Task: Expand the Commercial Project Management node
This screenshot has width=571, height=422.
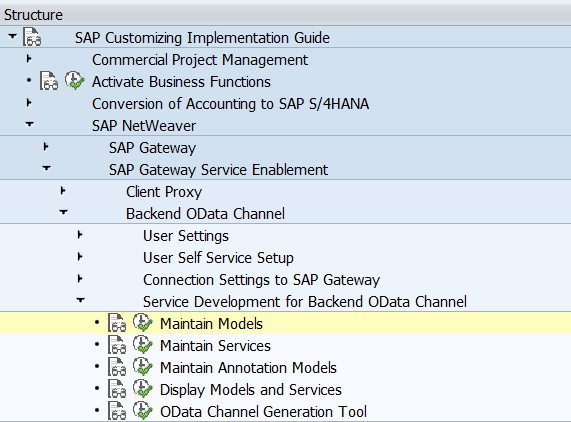Action: click(29, 59)
